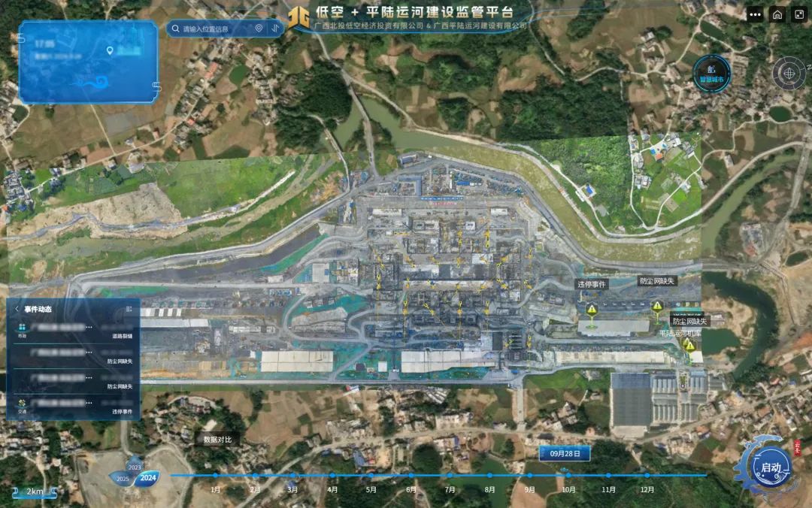The image size is (812, 508).
Task: Go to home view via house icon
Action: tap(777, 14)
